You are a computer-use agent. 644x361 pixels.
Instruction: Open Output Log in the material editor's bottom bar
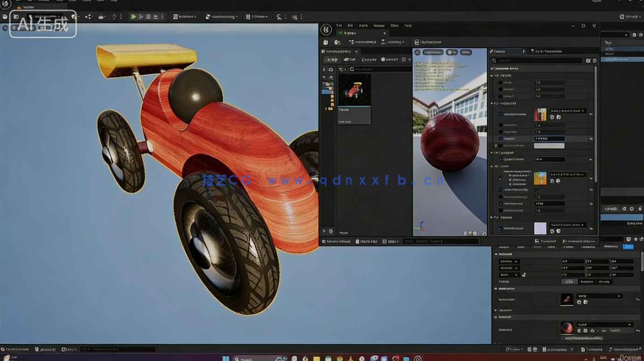click(367, 242)
